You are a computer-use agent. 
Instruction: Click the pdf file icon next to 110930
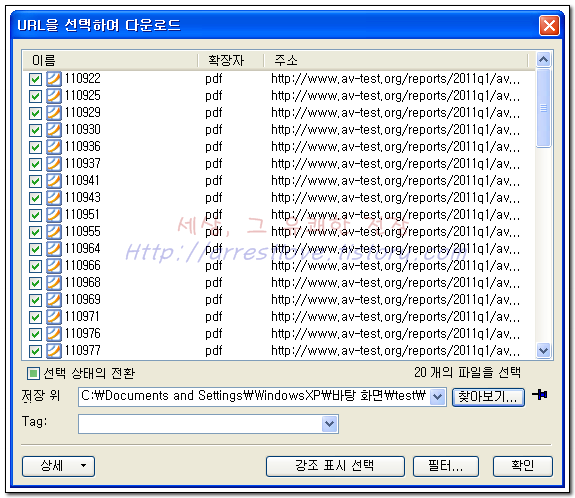tap(54, 130)
